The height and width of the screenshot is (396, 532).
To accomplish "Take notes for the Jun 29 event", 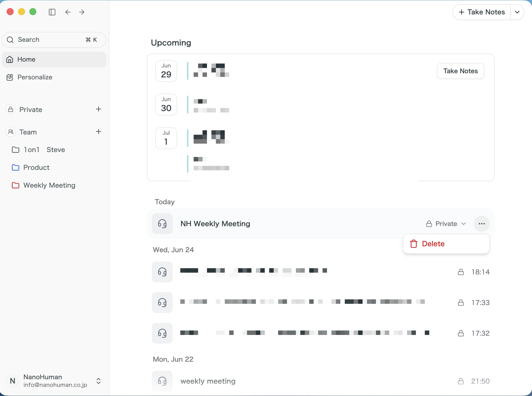I will tap(460, 71).
